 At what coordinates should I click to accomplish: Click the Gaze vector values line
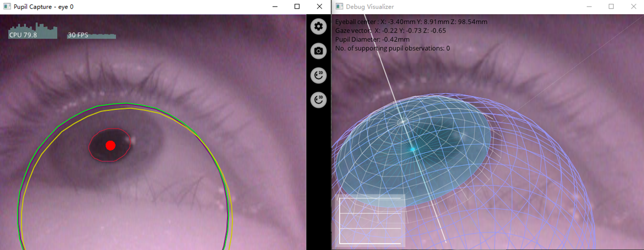(x=390, y=31)
